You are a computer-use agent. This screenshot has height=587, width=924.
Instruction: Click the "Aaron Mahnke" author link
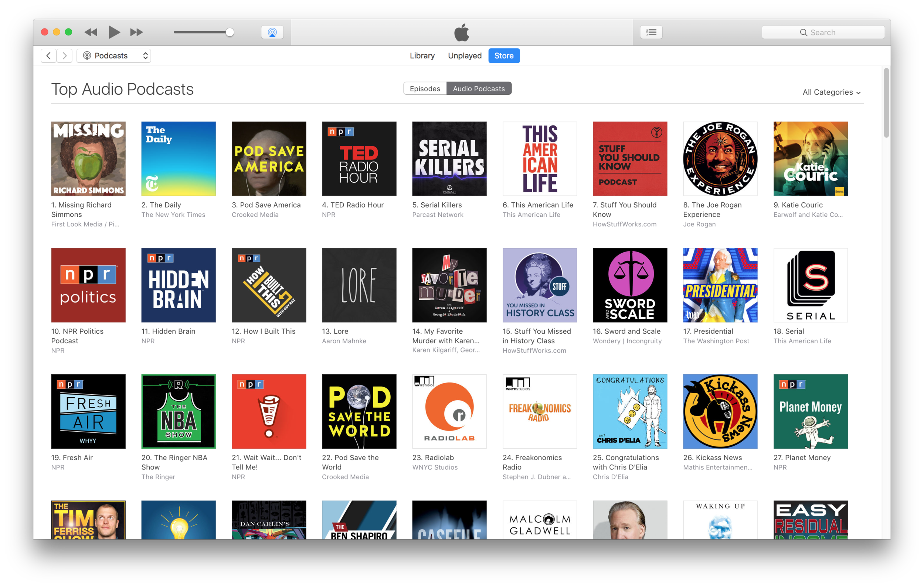344,341
